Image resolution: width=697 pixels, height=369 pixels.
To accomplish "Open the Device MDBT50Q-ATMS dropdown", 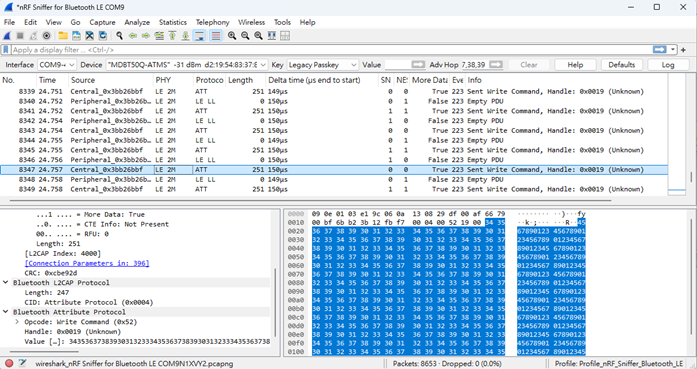I will (x=187, y=65).
